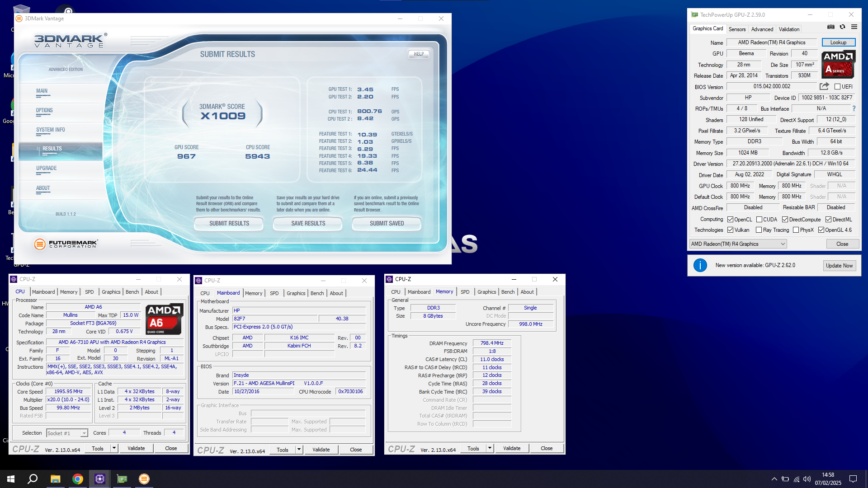Click the volume speaker tray icon
The image size is (868, 488).
point(807,479)
